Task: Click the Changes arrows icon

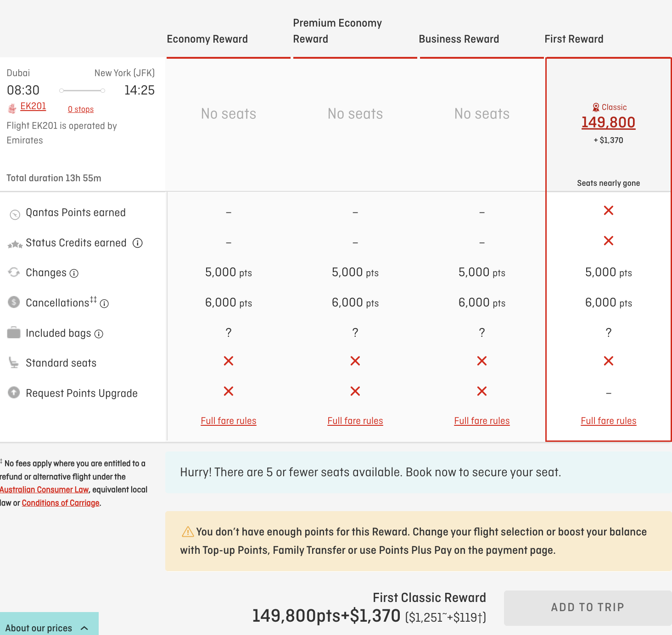Action: coord(14,272)
